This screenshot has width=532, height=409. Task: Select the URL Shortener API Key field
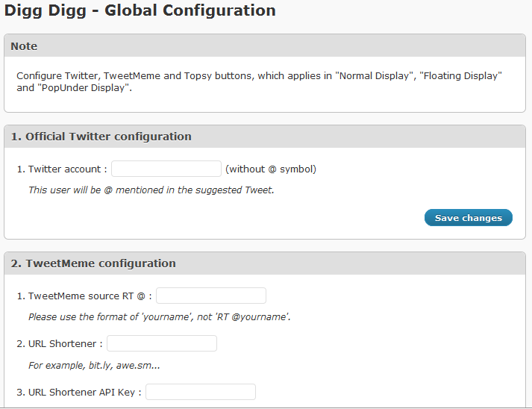(201, 392)
